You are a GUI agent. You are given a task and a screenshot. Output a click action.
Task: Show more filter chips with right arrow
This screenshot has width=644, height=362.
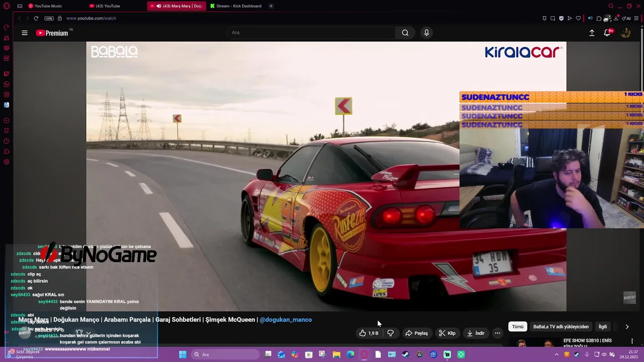click(627, 327)
